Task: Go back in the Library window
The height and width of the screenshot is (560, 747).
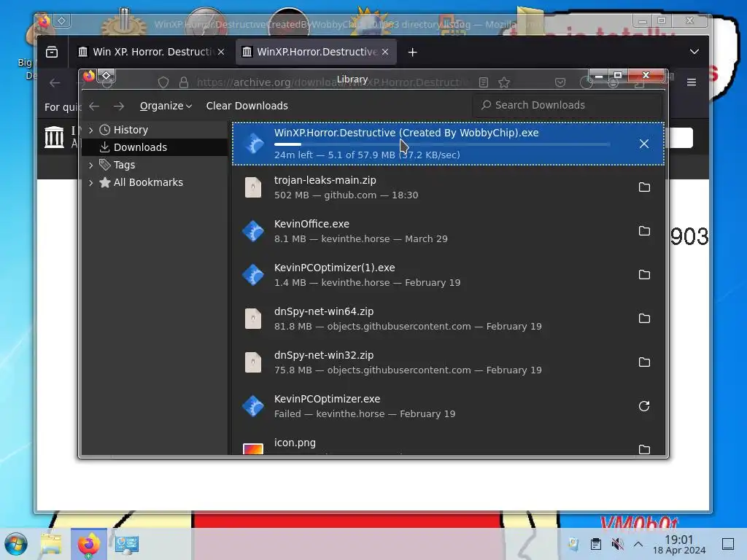Action: coord(94,106)
